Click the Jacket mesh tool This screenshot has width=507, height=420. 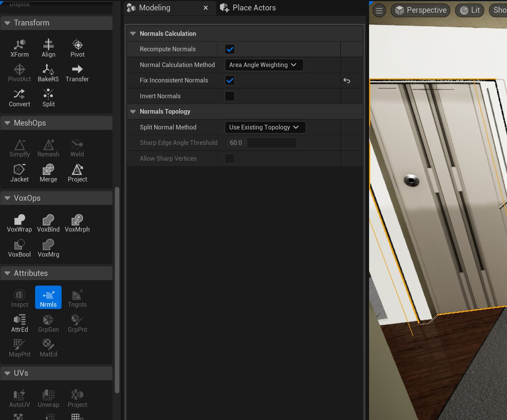pyautogui.click(x=19, y=173)
